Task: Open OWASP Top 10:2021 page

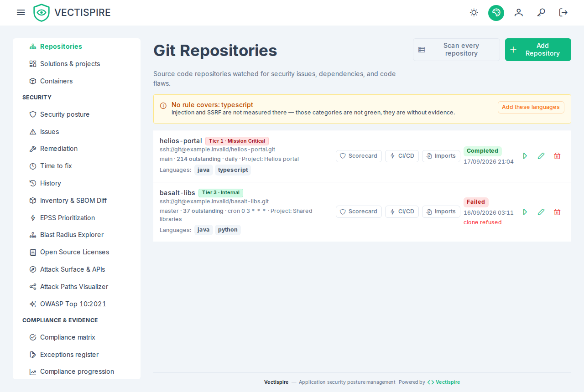Action: [77, 304]
